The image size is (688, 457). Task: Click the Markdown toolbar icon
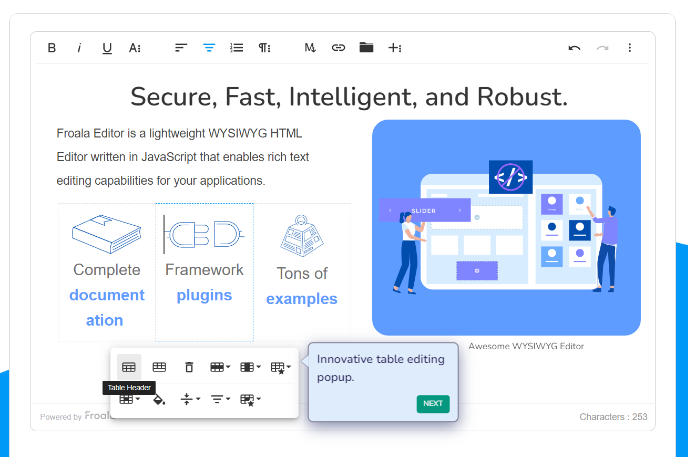coord(310,48)
